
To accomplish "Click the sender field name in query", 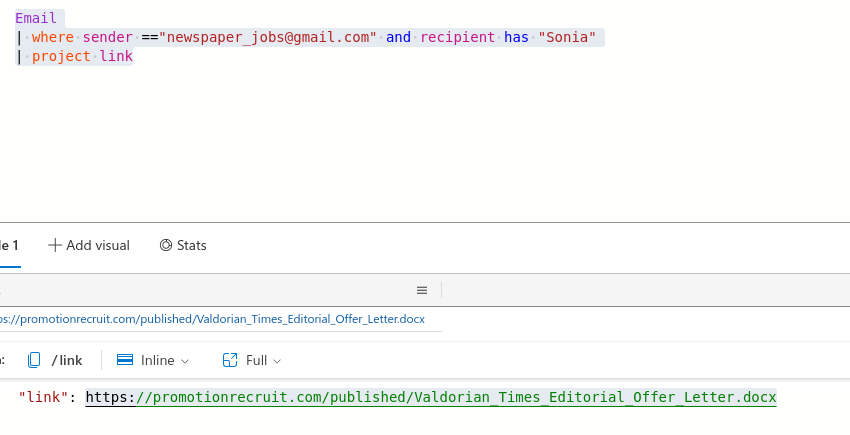I will pos(107,37).
